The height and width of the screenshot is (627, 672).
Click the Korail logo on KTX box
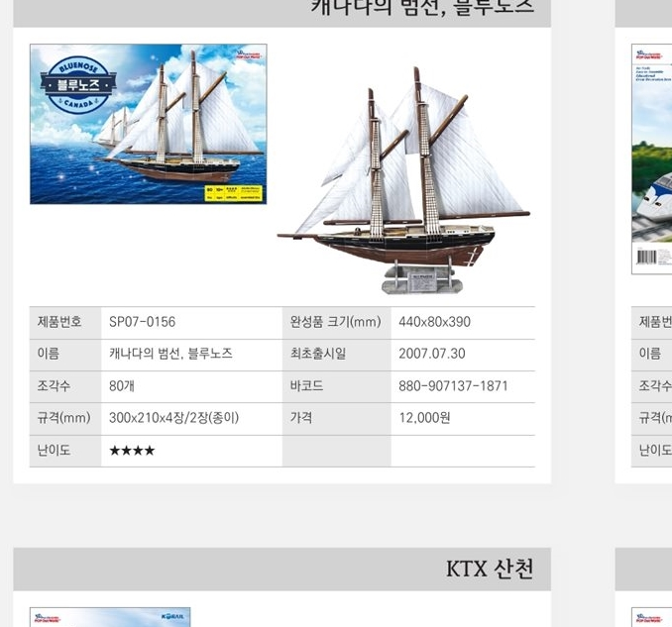click(x=172, y=616)
